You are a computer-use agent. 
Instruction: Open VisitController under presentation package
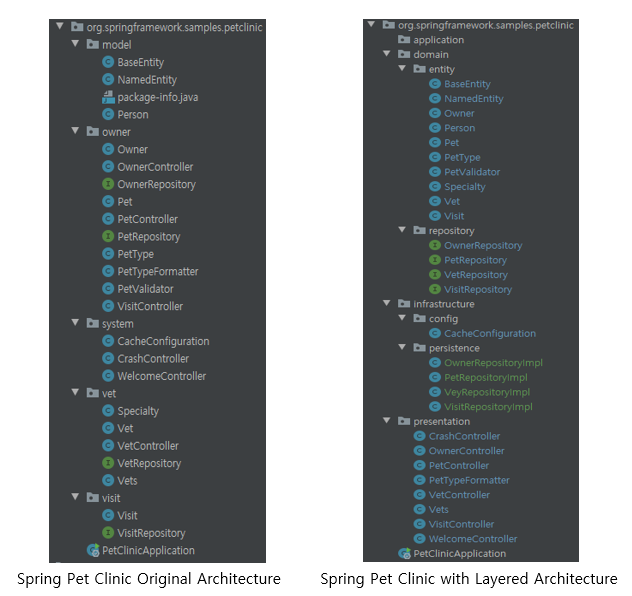point(462,524)
